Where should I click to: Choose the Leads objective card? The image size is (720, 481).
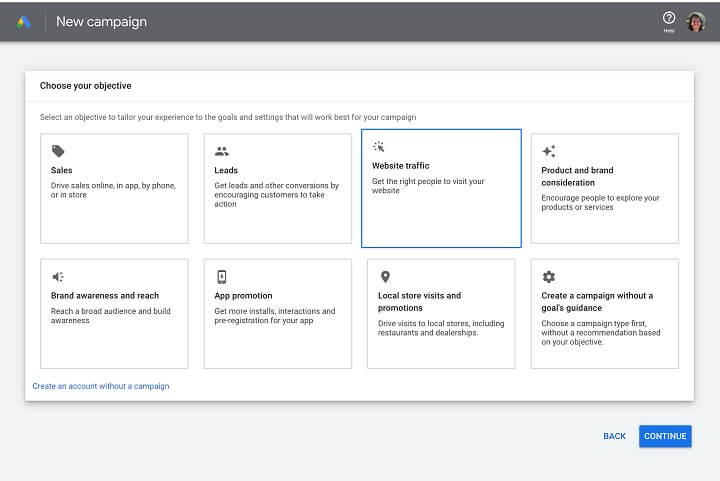click(277, 189)
